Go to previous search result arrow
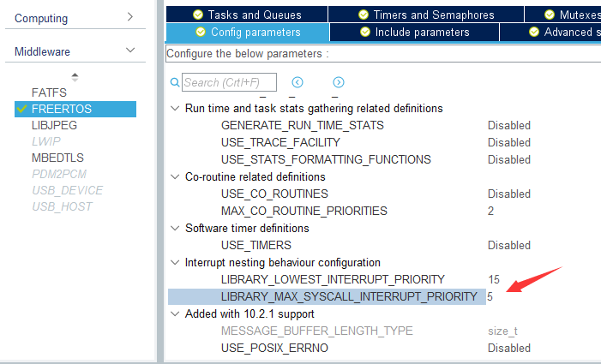Screen dimensions: 601x364 (297, 82)
